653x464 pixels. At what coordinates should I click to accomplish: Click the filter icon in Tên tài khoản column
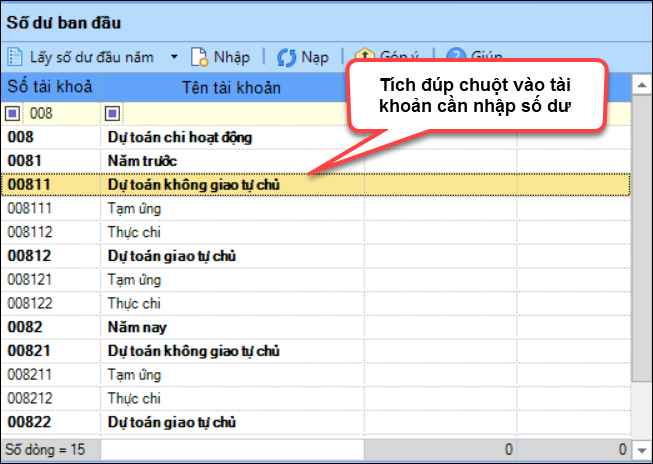(x=112, y=113)
